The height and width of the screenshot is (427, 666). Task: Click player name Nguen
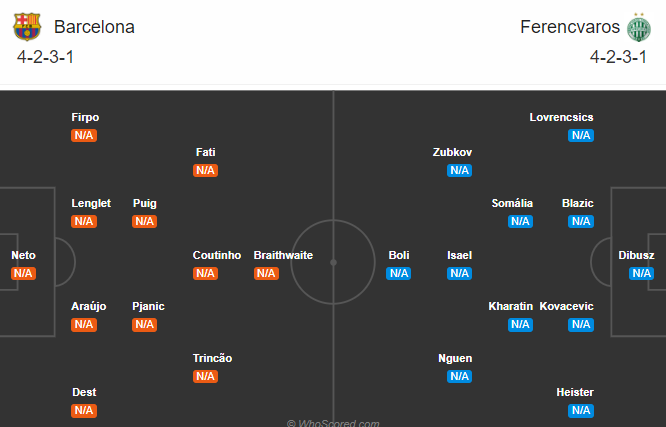coord(455,359)
